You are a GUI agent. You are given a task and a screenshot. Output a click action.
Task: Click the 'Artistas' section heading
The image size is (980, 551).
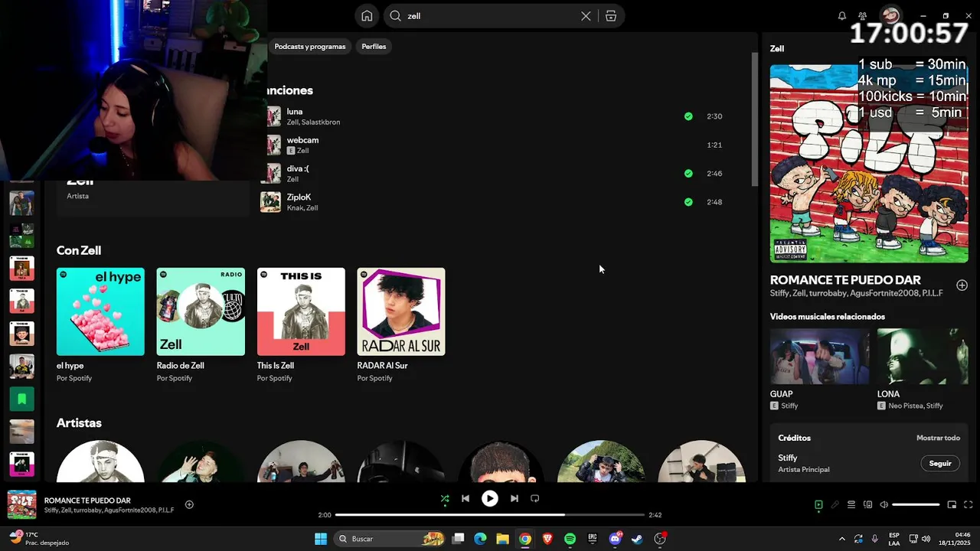(79, 422)
